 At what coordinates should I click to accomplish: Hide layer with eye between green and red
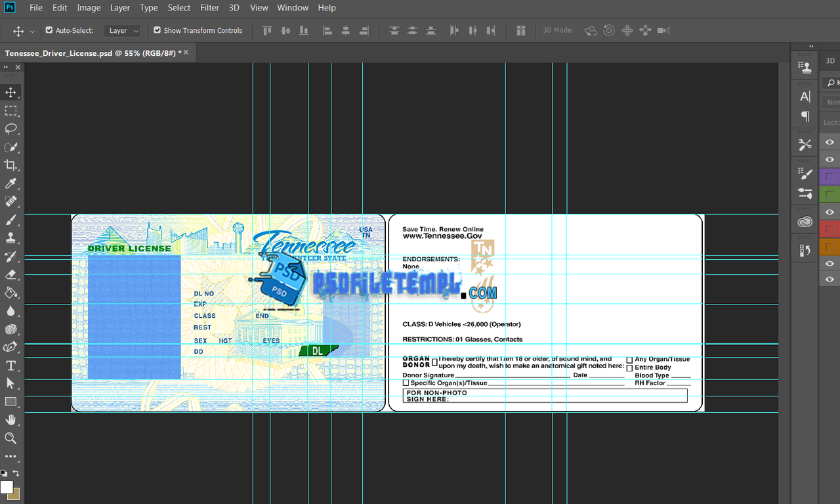click(829, 212)
